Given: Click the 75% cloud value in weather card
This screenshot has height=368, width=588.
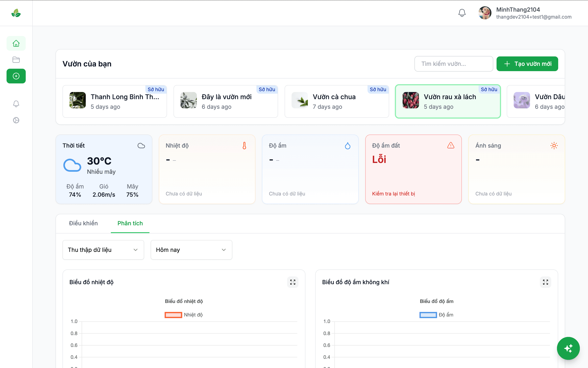Looking at the screenshot, I should (x=132, y=194).
